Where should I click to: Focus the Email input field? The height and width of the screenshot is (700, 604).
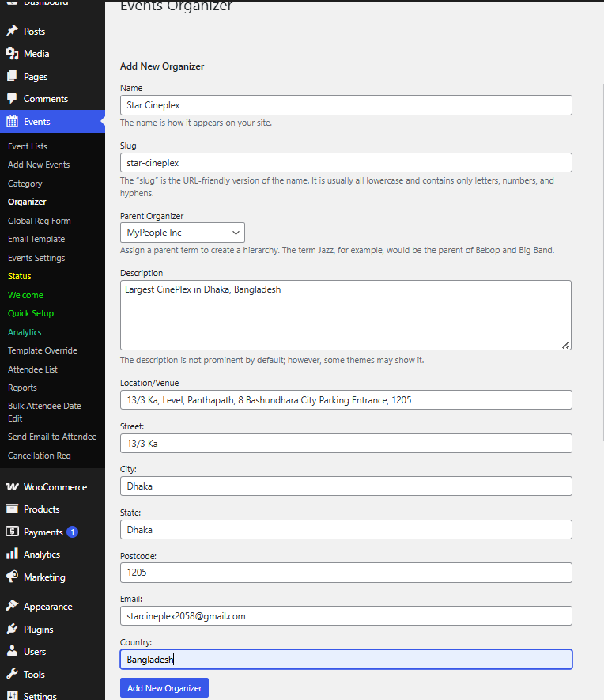pyautogui.click(x=345, y=616)
